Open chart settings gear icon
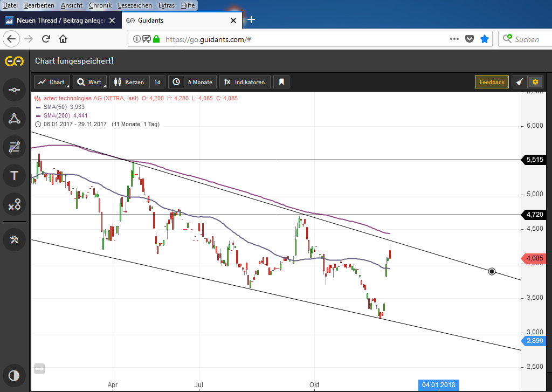This screenshot has height=392, width=552. tap(535, 82)
